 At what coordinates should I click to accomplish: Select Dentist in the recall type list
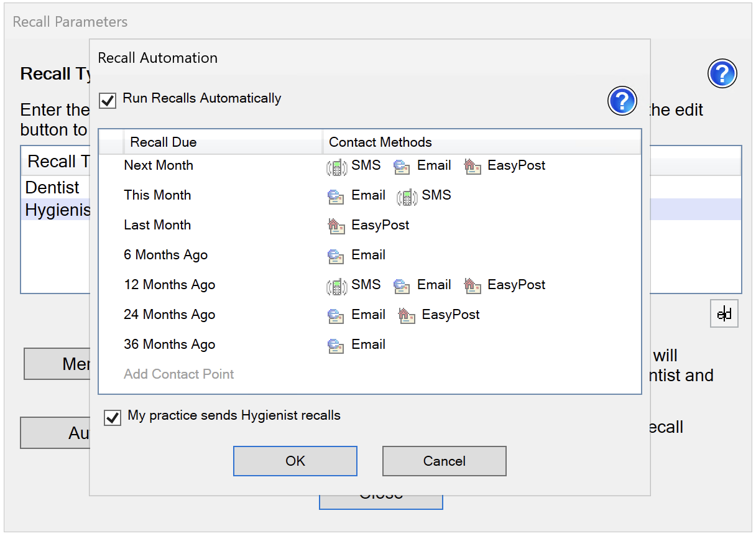[52, 188]
